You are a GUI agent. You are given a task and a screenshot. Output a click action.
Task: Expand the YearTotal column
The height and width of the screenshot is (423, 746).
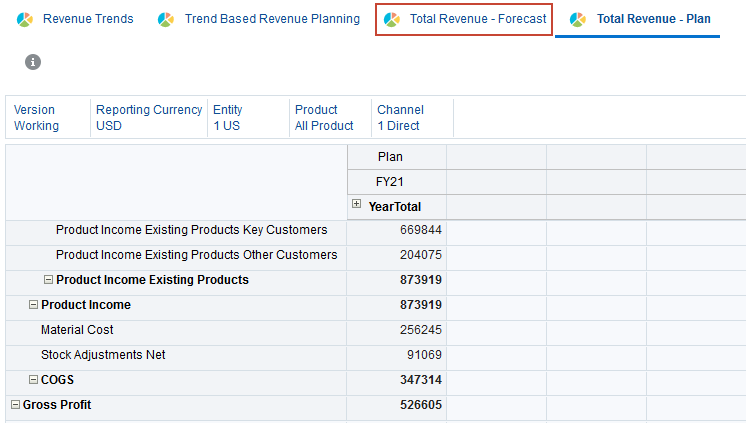coord(357,205)
